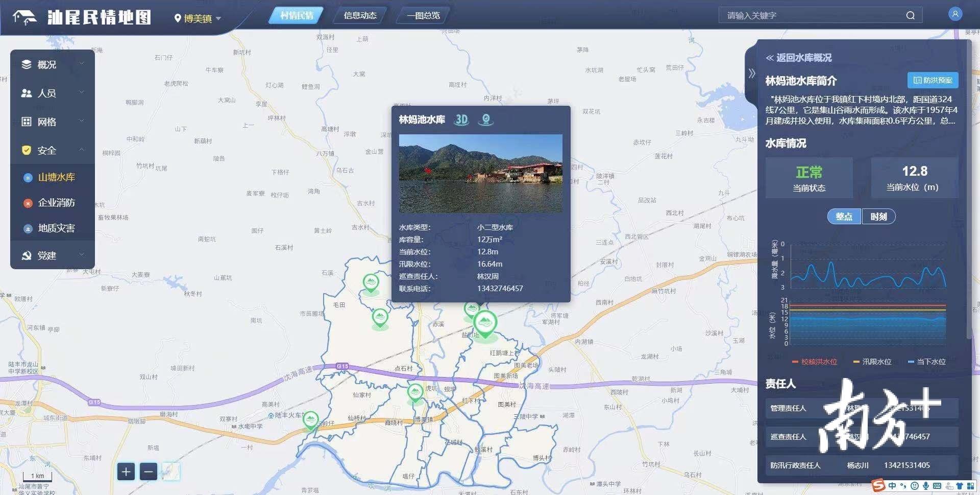Open the IME toolbox grid icon

[x=971, y=486]
